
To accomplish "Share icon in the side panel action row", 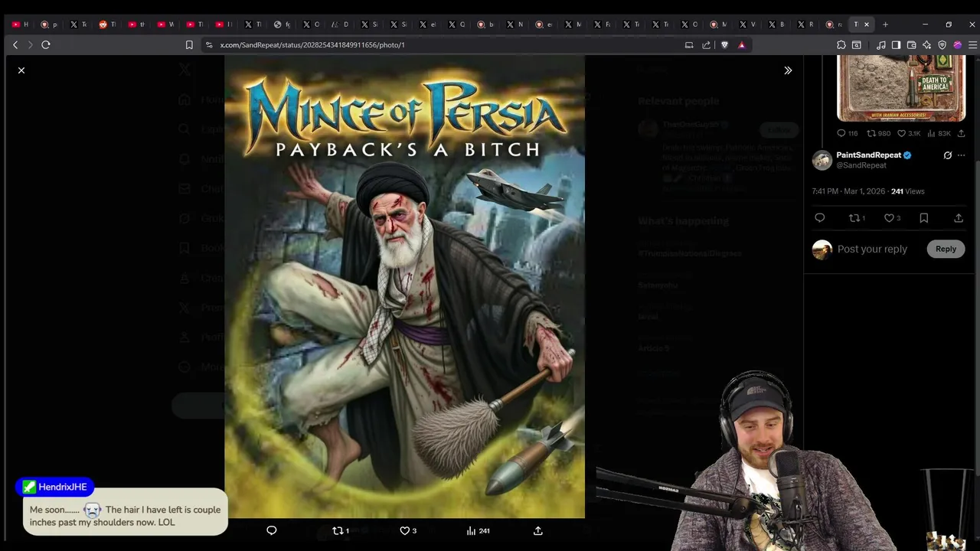I will point(959,218).
